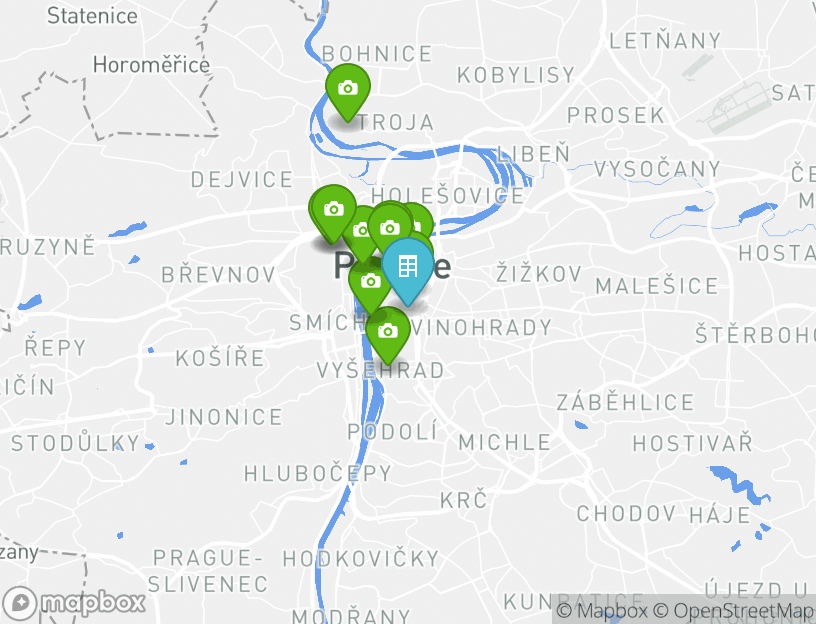Click the Záběhlice district label
816x624 pixels.
[626, 402]
